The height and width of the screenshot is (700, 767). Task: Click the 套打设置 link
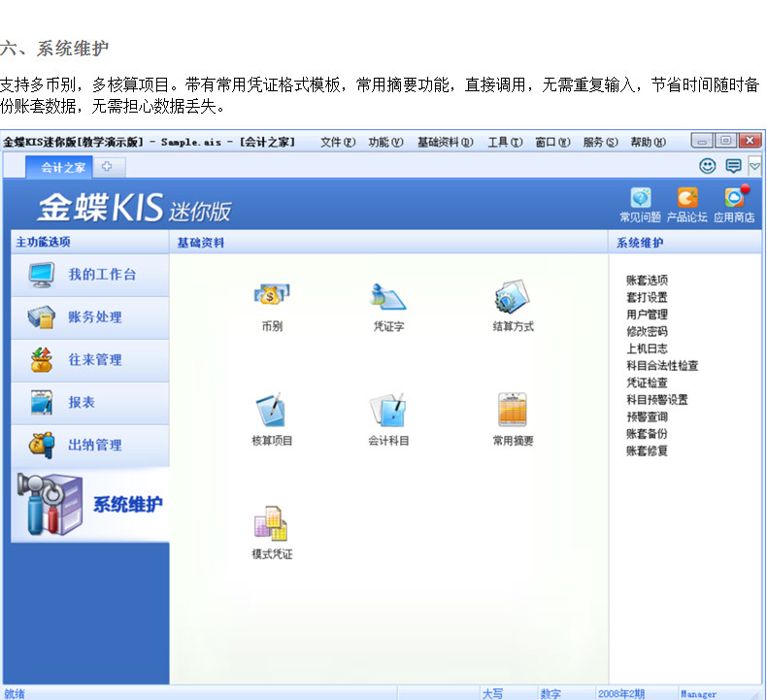coord(647,297)
